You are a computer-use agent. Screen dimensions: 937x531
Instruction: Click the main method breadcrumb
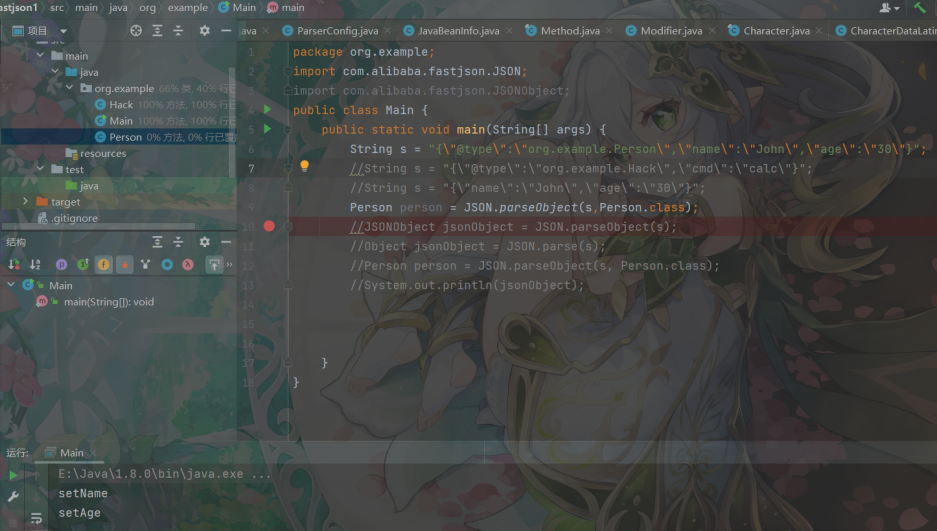pos(286,8)
